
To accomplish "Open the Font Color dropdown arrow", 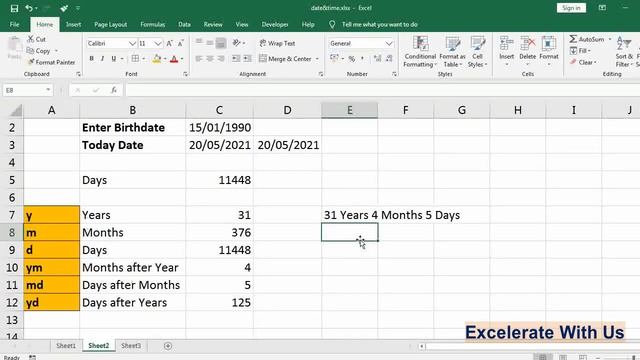I will click(x=182, y=59).
